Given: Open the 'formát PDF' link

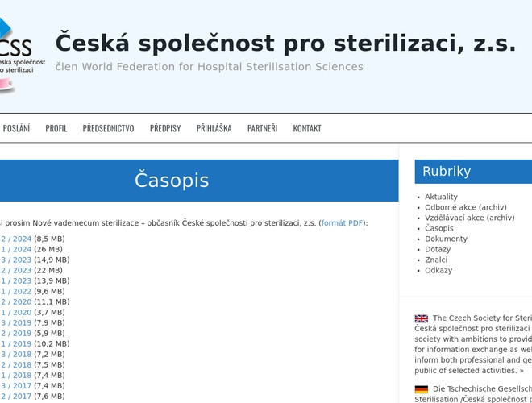Looking at the screenshot, I should pyautogui.click(x=342, y=223).
